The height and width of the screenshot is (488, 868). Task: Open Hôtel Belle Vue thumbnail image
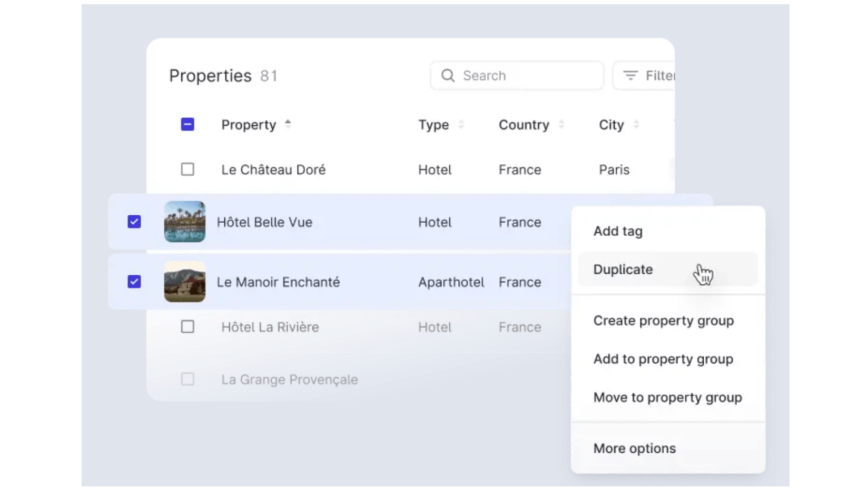tap(184, 222)
